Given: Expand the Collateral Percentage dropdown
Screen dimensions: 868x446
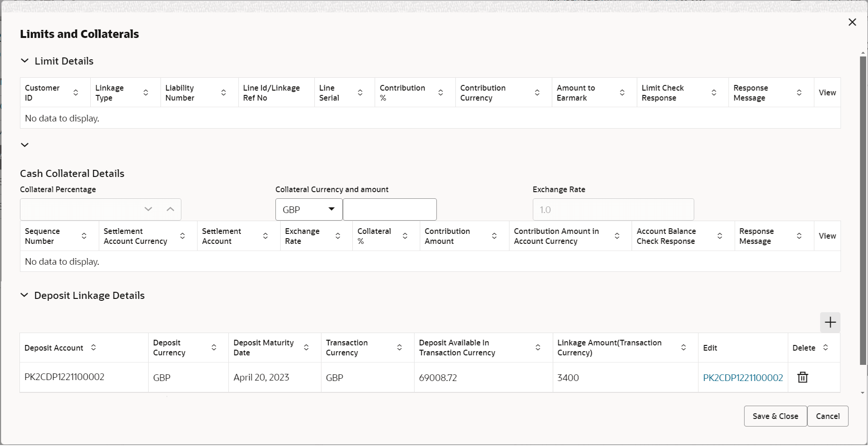Looking at the screenshot, I should (148, 209).
